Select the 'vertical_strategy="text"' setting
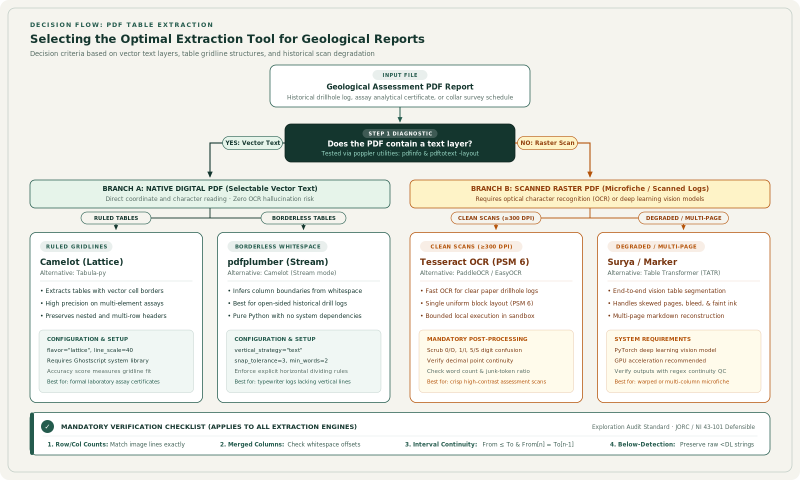Viewport: 800px width, 480px height. tap(268, 350)
